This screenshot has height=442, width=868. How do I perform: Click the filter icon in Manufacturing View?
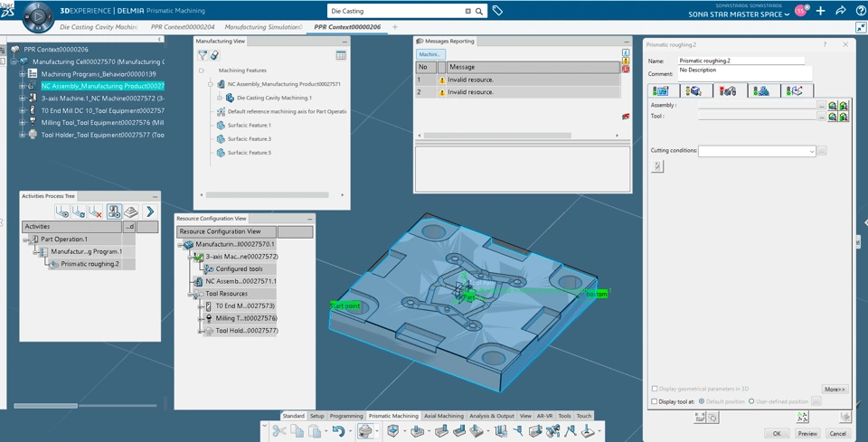click(203, 55)
